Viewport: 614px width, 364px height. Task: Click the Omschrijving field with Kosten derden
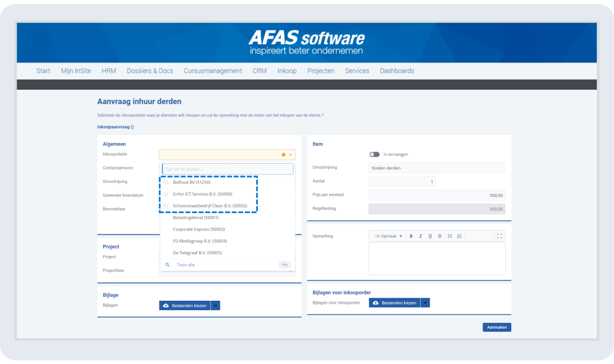pyautogui.click(x=437, y=168)
